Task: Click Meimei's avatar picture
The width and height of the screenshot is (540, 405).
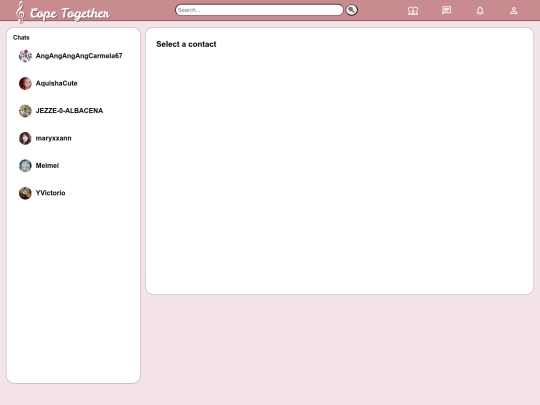Action: (x=25, y=166)
